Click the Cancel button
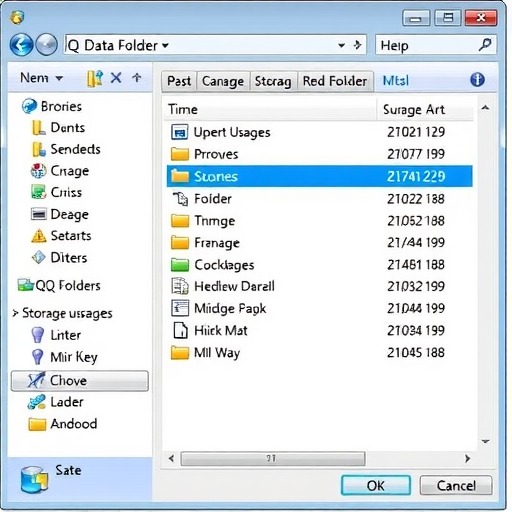 tap(456, 485)
